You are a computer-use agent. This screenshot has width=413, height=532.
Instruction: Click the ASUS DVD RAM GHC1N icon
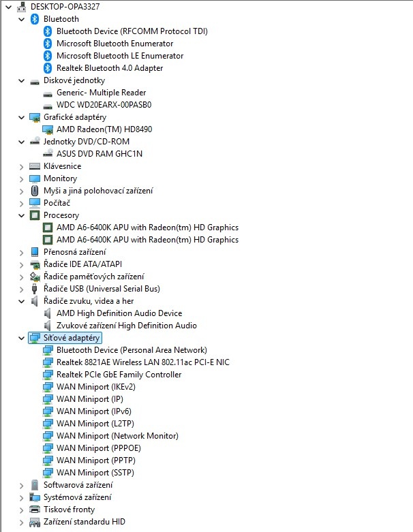pos(48,153)
